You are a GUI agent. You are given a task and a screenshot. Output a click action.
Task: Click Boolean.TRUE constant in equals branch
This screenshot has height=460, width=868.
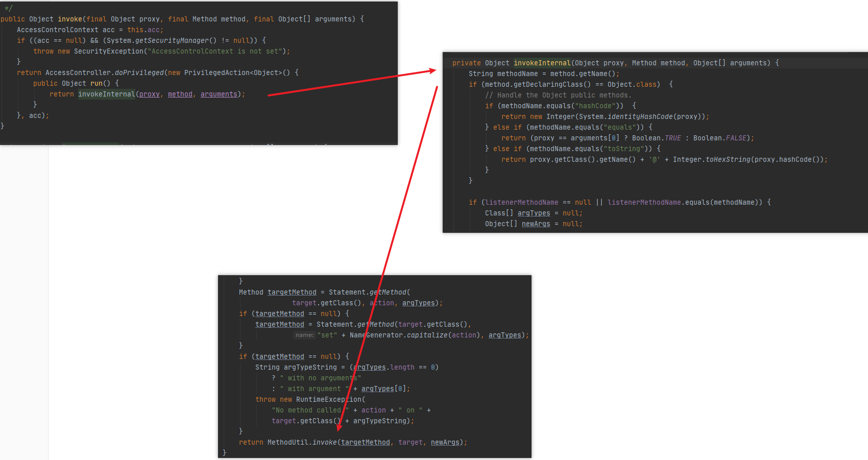tap(672, 138)
